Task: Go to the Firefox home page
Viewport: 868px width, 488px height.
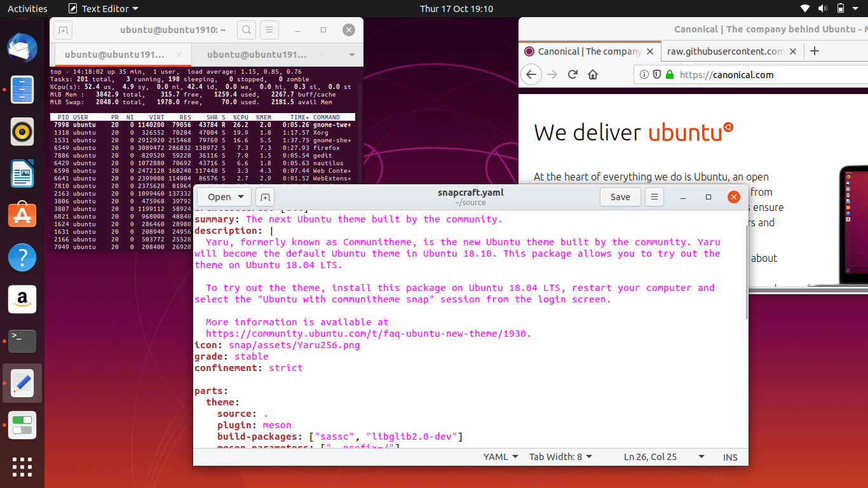Action: point(593,74)
